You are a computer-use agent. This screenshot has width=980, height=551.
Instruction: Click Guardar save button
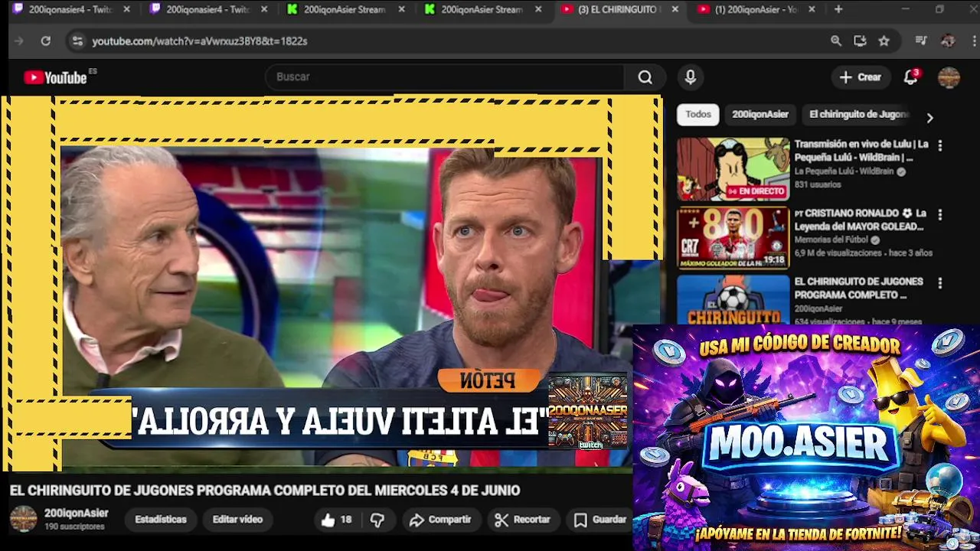[x=601, y=520]
